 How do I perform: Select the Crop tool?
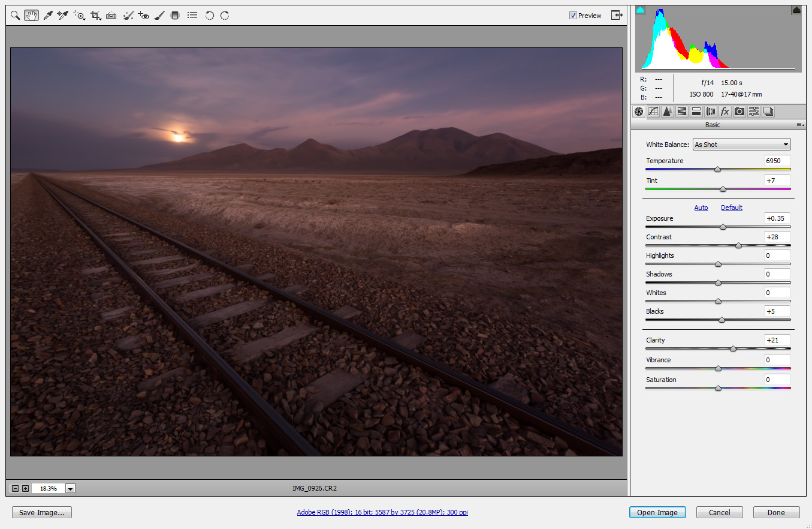pos(95,16)
